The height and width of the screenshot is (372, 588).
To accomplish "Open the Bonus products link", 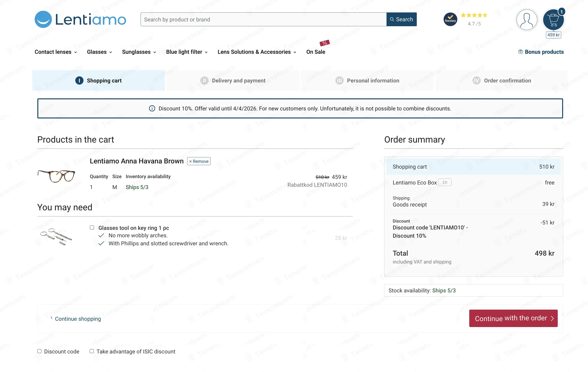I will 541,52.
